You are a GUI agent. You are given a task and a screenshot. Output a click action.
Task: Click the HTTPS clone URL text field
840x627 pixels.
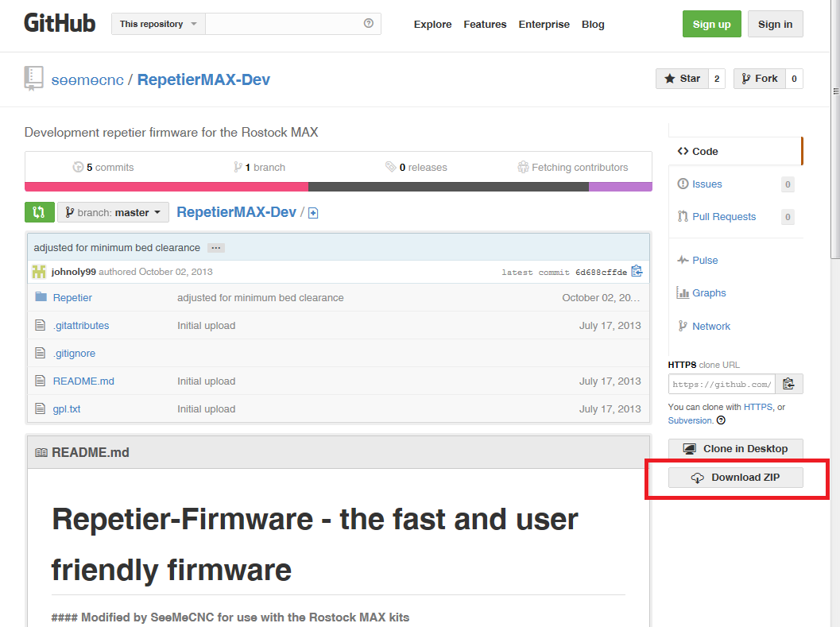tap(721, 384)
